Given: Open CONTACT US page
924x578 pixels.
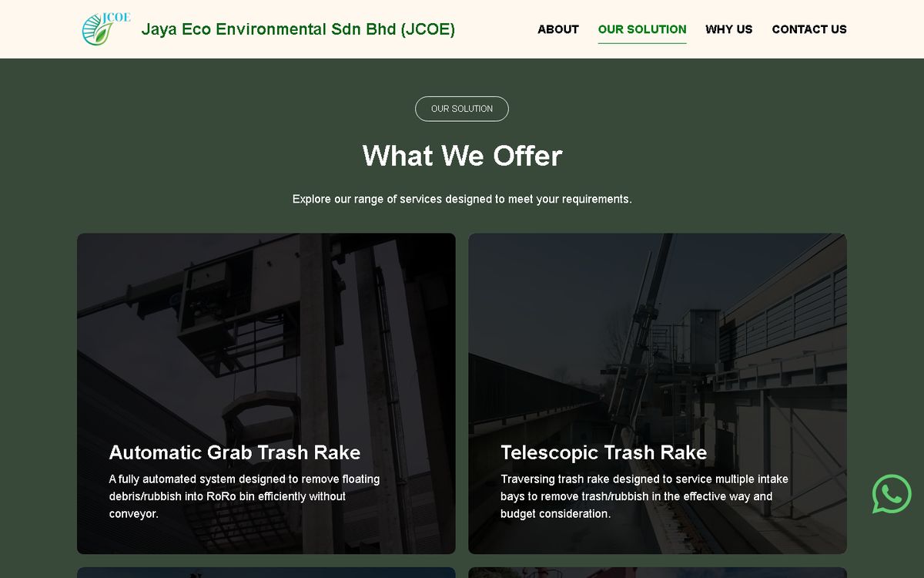Looking at the screenshot, I should pos(809,29).
